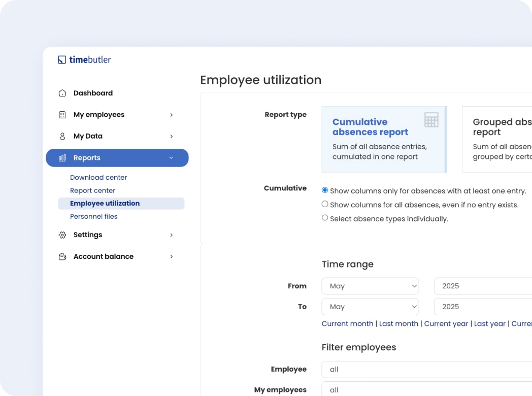
Task: Select 'Show columns only for absences with entry'
Action: pos(325,190)
